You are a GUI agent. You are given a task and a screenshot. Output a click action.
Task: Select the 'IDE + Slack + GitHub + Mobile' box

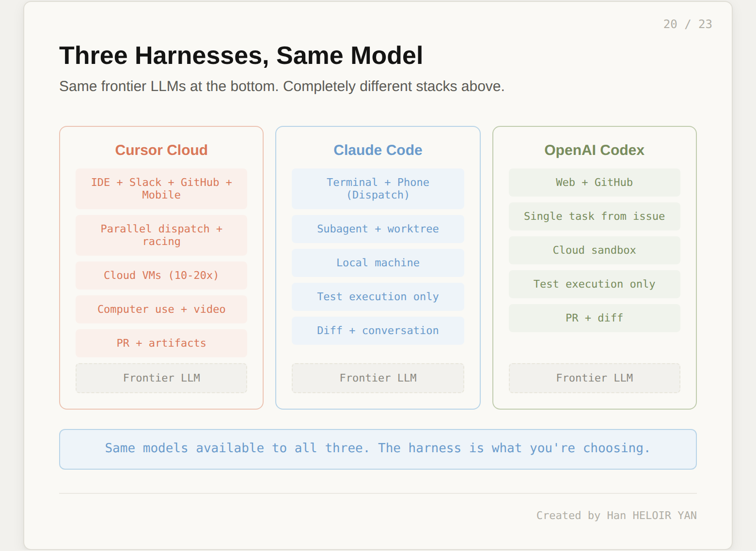pyautogui.click(x=161, y=188)
